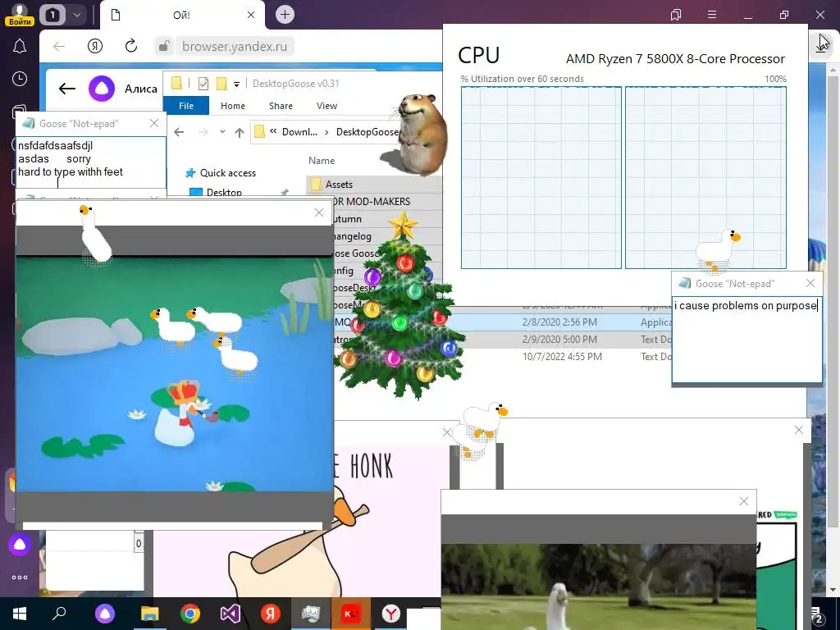Click New folder icon in Explorer quick toolbar
This screenshot has height=630, width=840.
[221, 84]
